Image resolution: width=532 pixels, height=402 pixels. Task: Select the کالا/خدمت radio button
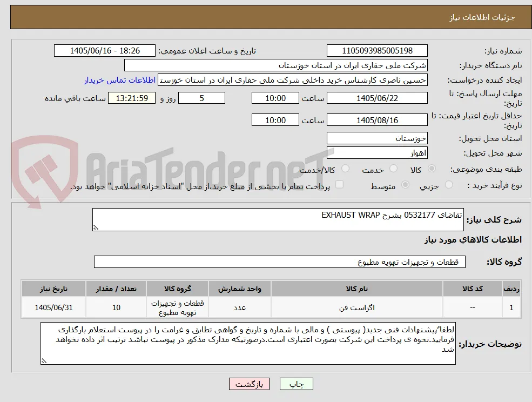(x=345, y=169)
